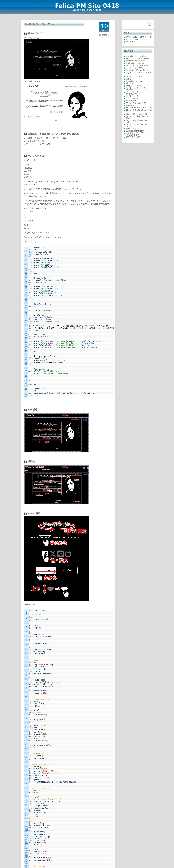Open recent post バナー制作（東京紅葉物語）
The width and height of the screenshot is (174, 868).
137,65
